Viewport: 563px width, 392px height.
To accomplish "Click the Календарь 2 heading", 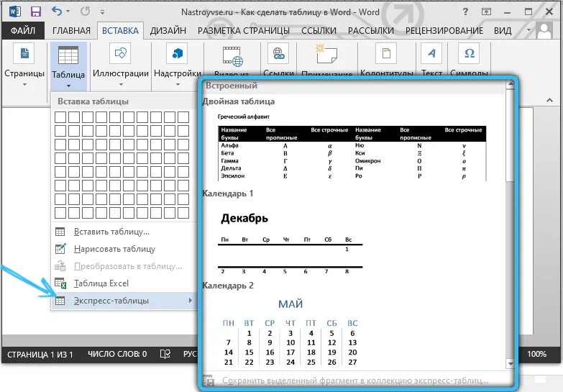I will [x=228, y=286].
